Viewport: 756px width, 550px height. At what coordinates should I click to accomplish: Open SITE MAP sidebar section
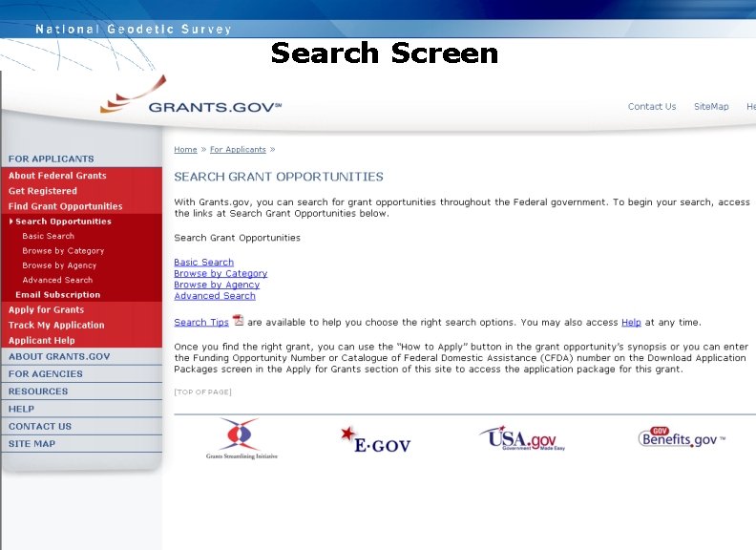click(x=31, y=443)
